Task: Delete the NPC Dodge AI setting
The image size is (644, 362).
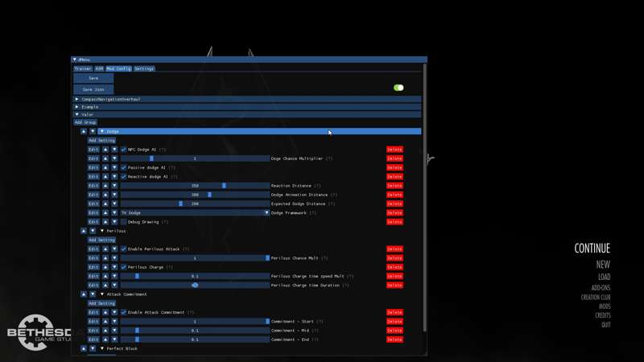Action: point(394,150)
